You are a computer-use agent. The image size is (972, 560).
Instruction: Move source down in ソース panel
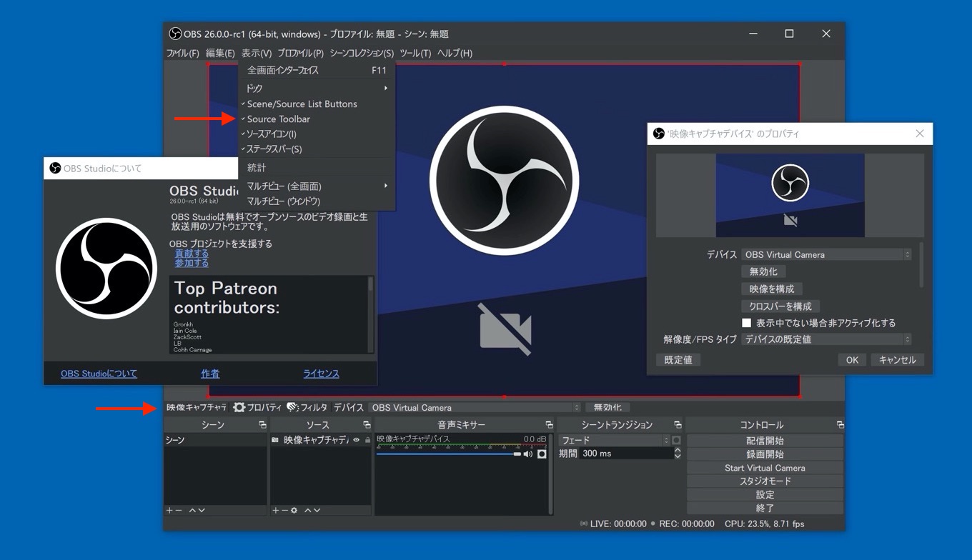[317, 510]
